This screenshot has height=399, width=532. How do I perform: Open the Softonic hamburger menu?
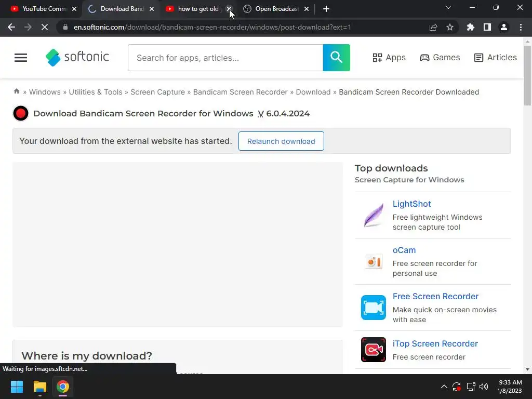coord(21,58)
